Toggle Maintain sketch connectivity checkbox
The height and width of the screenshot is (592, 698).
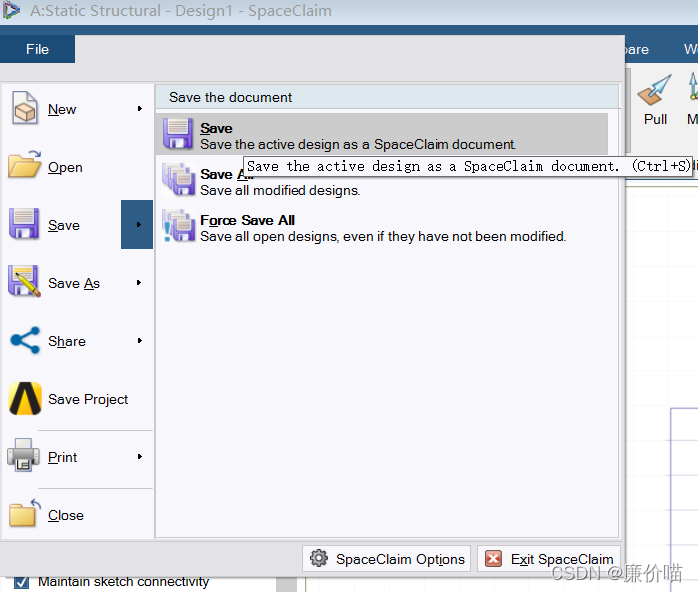click(x=21, y=583)
